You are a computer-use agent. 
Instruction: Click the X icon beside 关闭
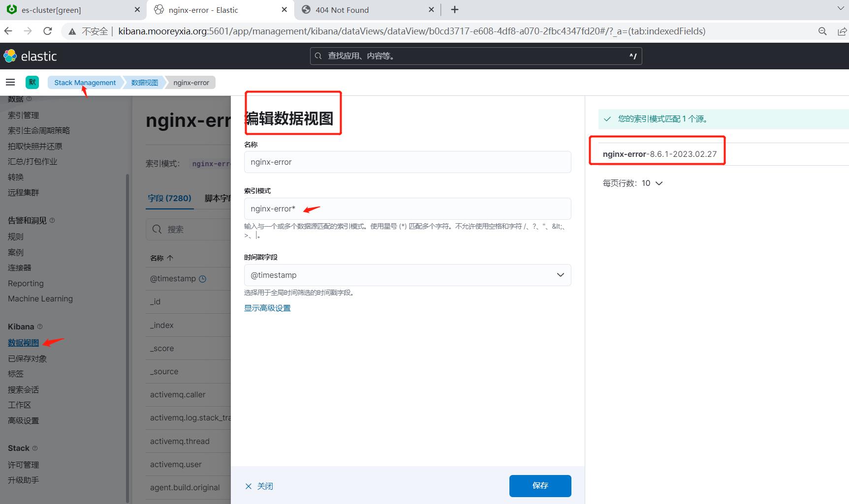click(249, 486)
